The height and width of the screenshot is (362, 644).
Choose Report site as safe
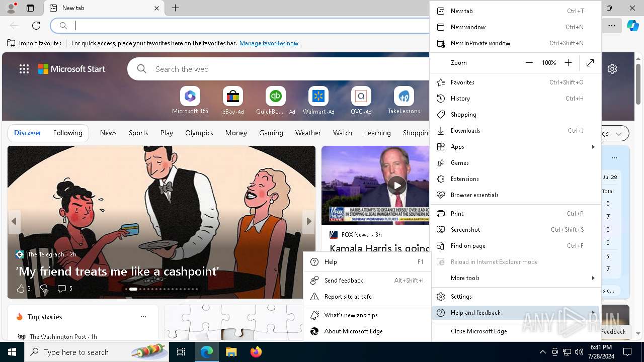coord(367,297)
